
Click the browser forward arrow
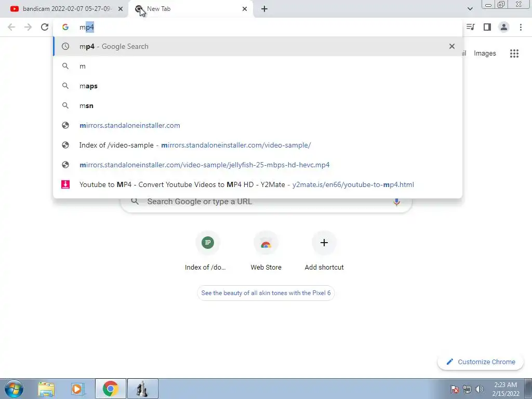tap(28, 27)
